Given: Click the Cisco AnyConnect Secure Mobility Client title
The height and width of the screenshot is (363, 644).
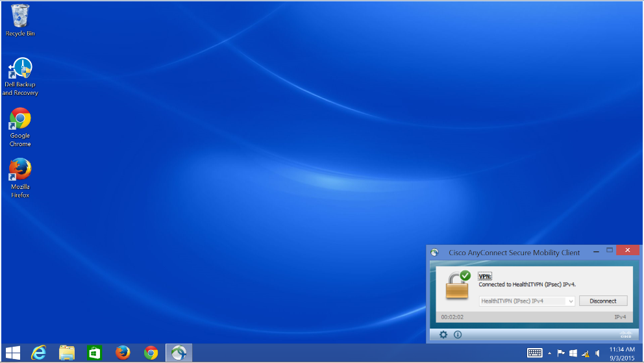Looking at the screenshot, I should 514,253.
